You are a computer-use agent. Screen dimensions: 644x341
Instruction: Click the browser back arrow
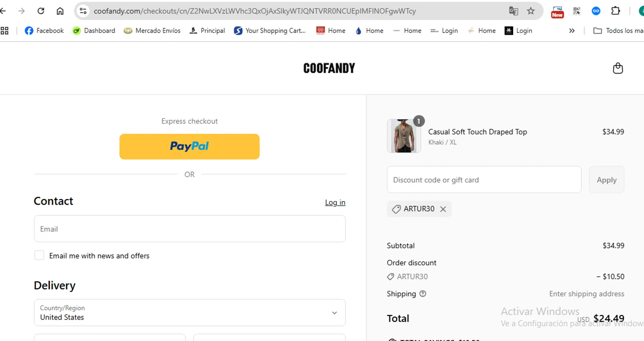click(3, 11)
